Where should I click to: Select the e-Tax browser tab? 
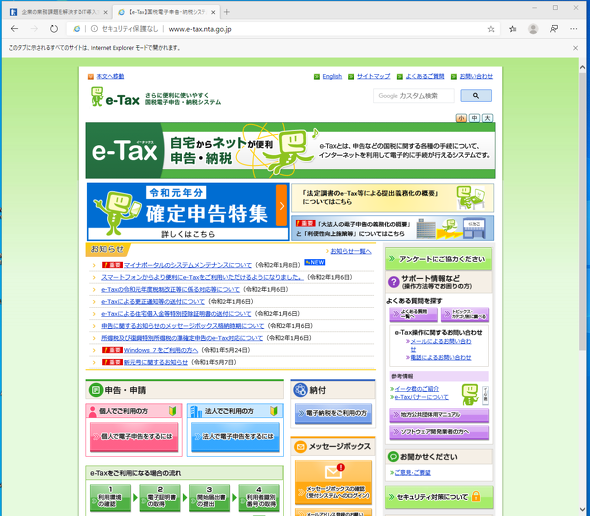point(167,12)
